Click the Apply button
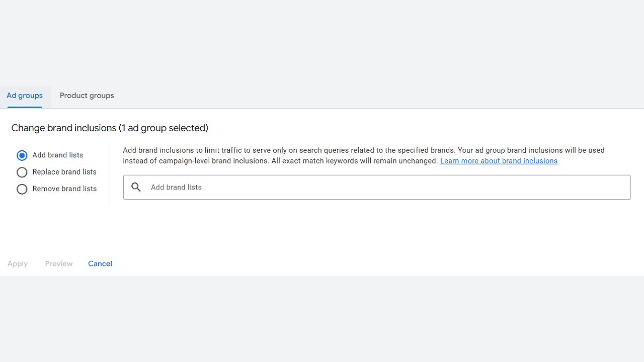 [x=18, y=263]
